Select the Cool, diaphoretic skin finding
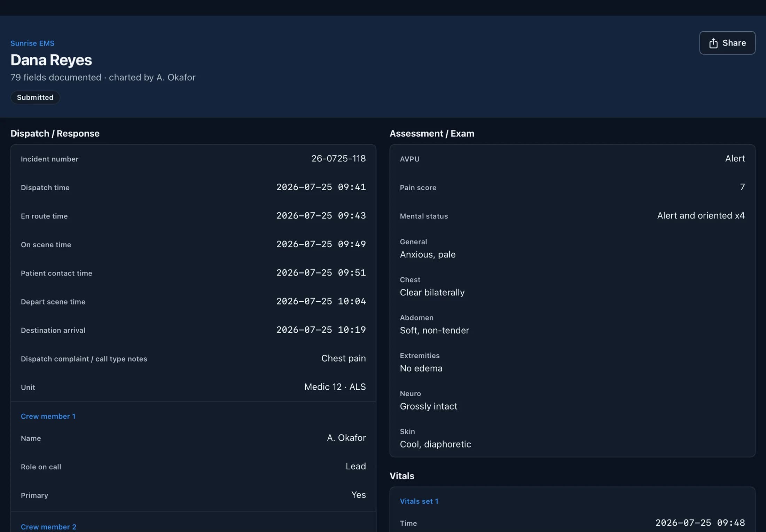766x532 pixels. pyautogui.click(x=435, y=444)
